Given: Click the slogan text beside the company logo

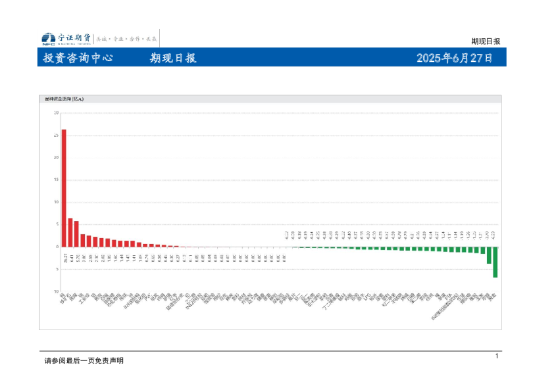Looking at the screenshot, I should click(x=128, y=39).
